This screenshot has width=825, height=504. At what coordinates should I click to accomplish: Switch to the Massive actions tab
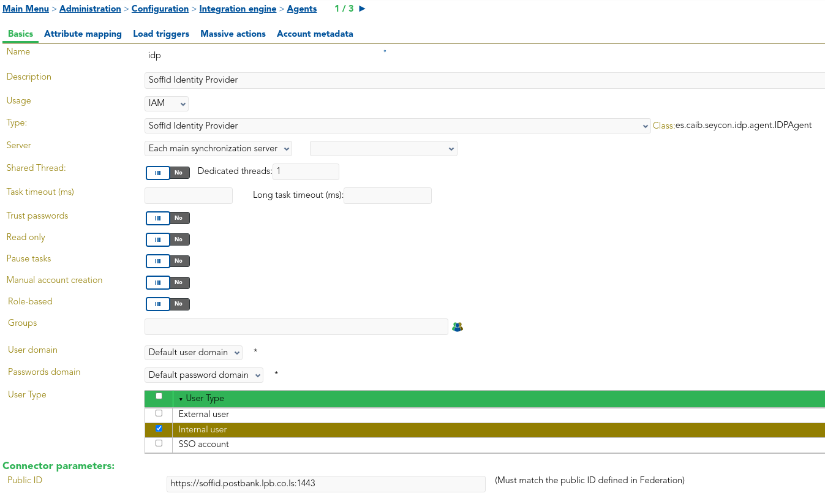pos(233,34)
